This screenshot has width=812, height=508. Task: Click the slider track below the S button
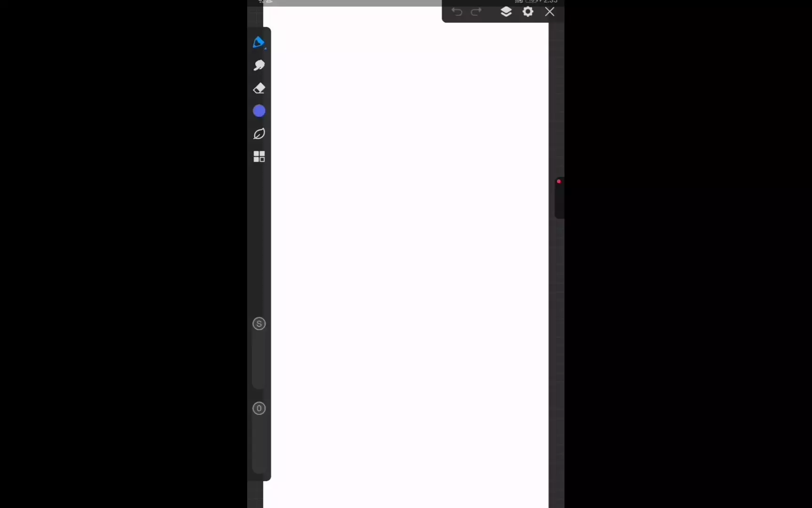[x=259, y=361]
